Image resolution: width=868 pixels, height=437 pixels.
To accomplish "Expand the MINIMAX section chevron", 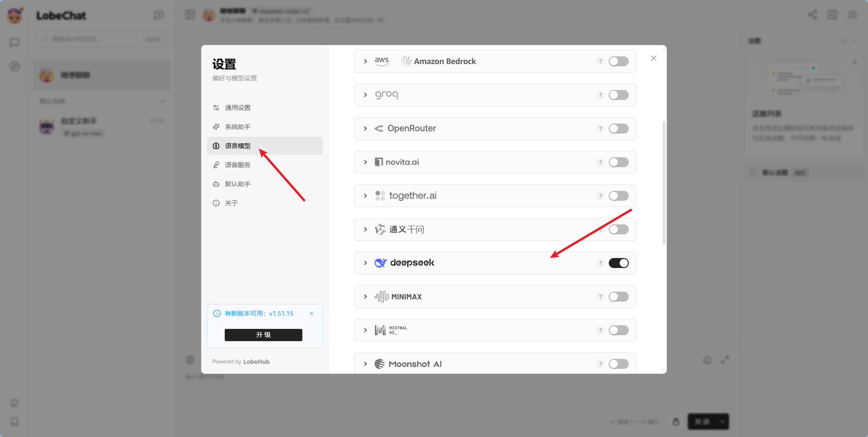I will pos(365,297).
